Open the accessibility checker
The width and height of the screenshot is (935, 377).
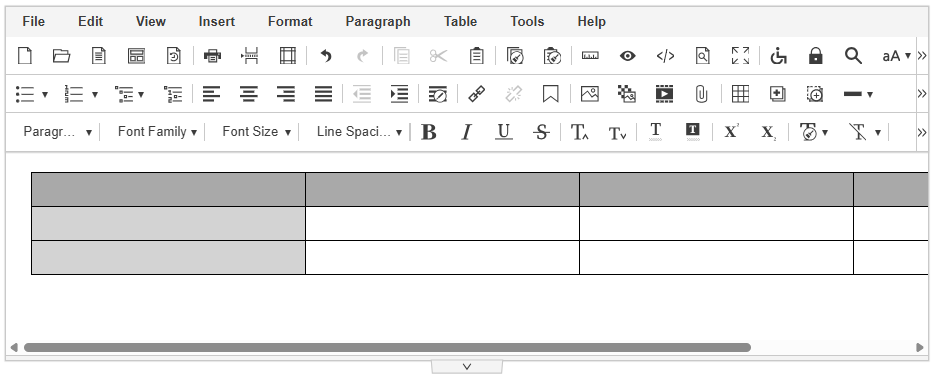778,56
